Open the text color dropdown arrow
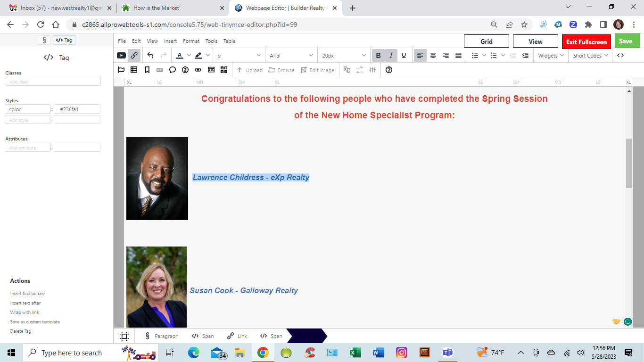Image resolution: width=644 pixels, height=362 pixels. pos(189,56)
